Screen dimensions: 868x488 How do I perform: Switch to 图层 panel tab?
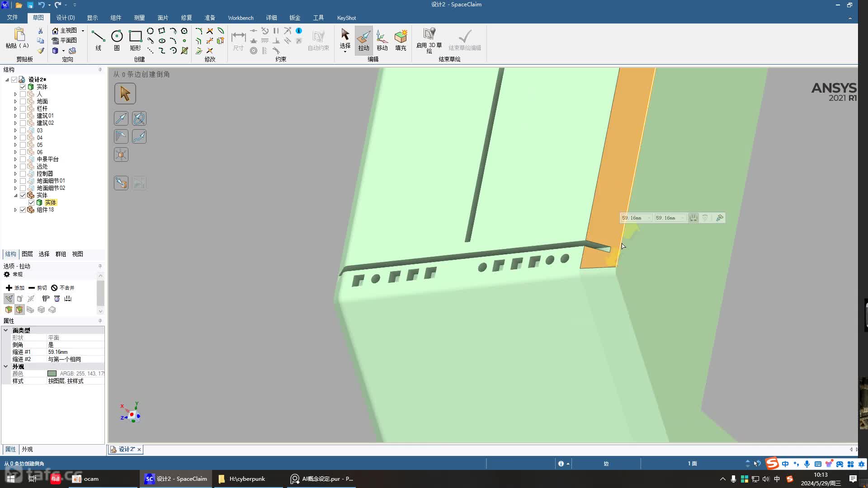[x=27, y=254]
